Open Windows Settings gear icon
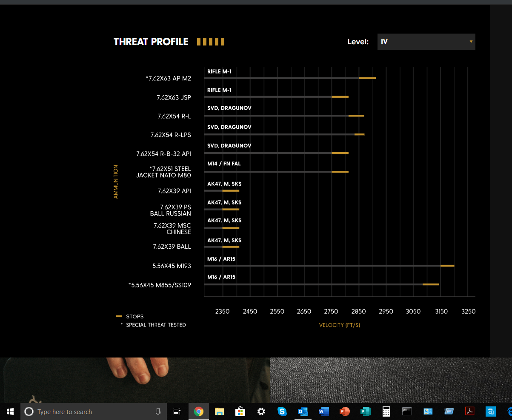 [261, 411]
